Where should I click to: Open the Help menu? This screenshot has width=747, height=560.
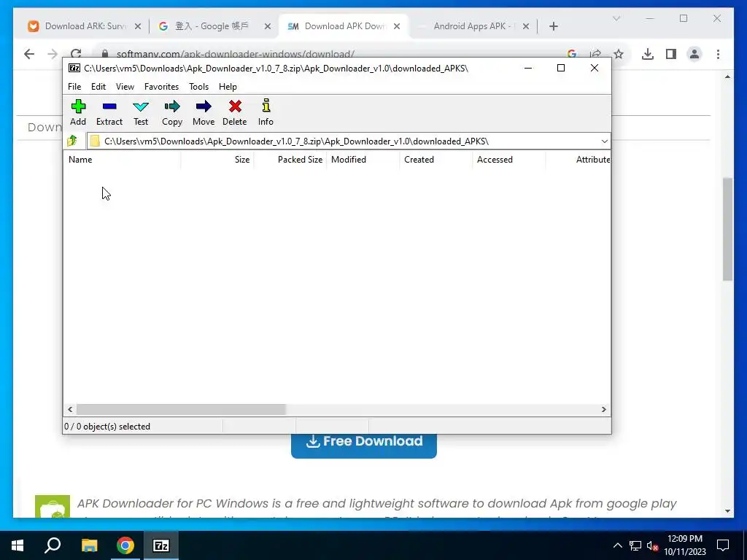click(228, 87)
